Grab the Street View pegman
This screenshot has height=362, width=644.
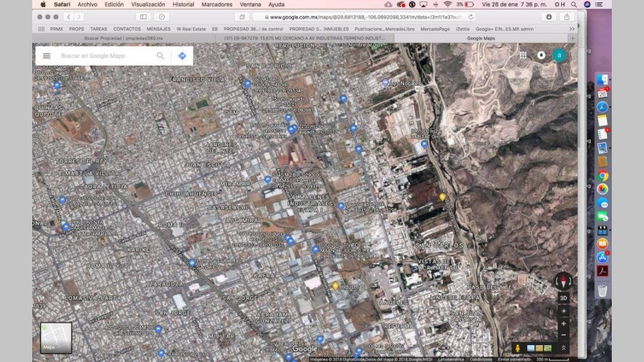pos(518,348)
